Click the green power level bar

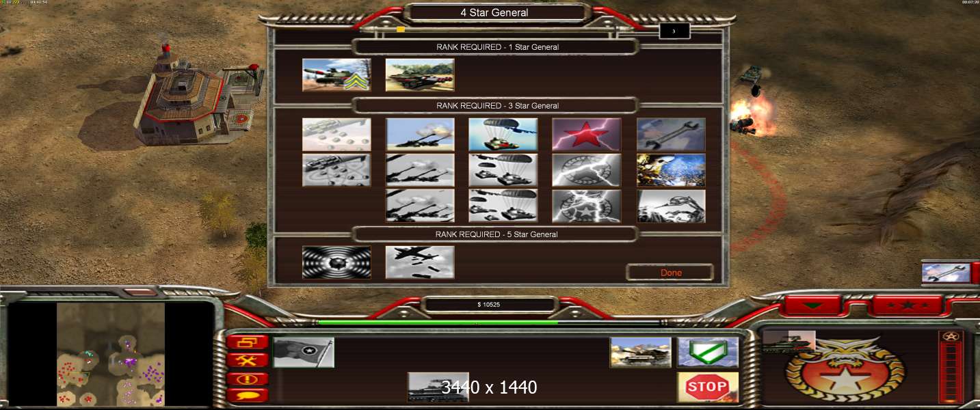[x=438, y=323]
